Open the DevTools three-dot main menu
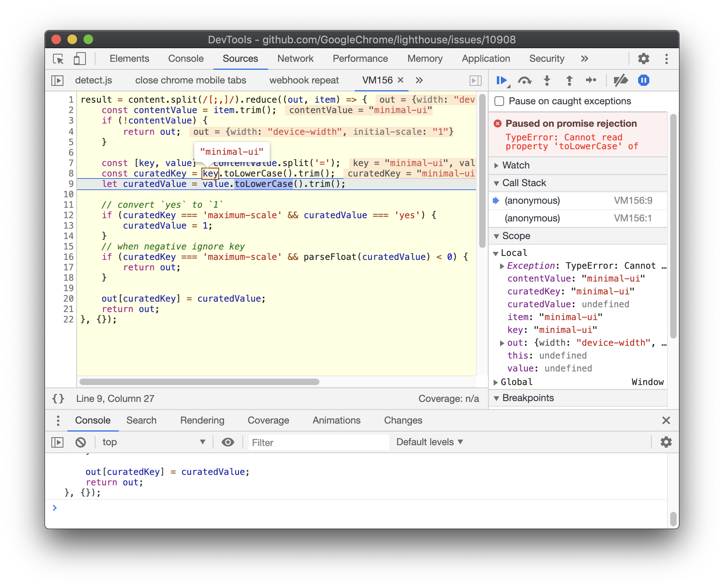 coord(667,59)
